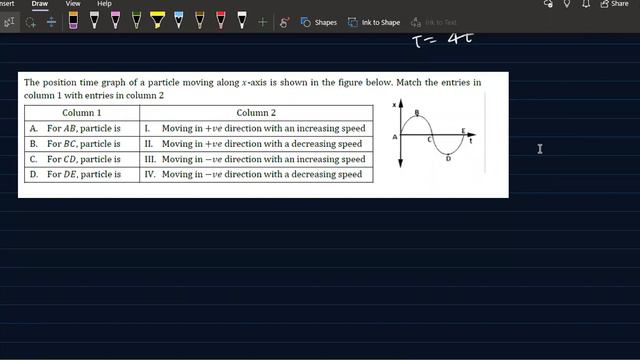Select the text/object selection tool
Screen dimensions: 640x360
9,22
